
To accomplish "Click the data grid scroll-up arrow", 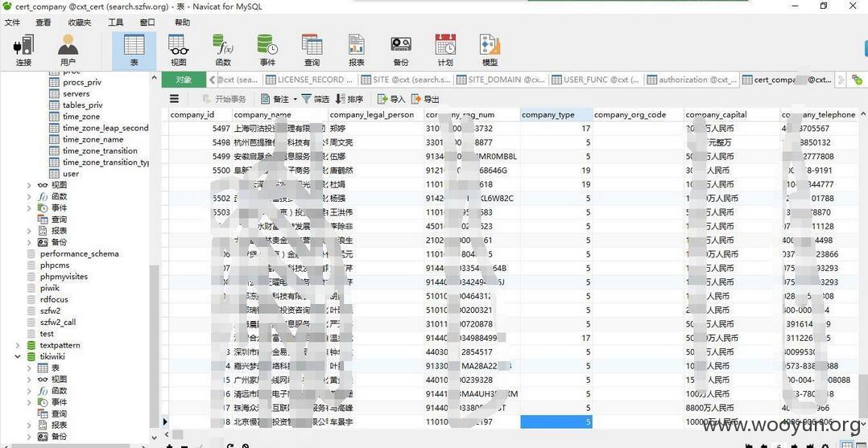I will [862, 114].
